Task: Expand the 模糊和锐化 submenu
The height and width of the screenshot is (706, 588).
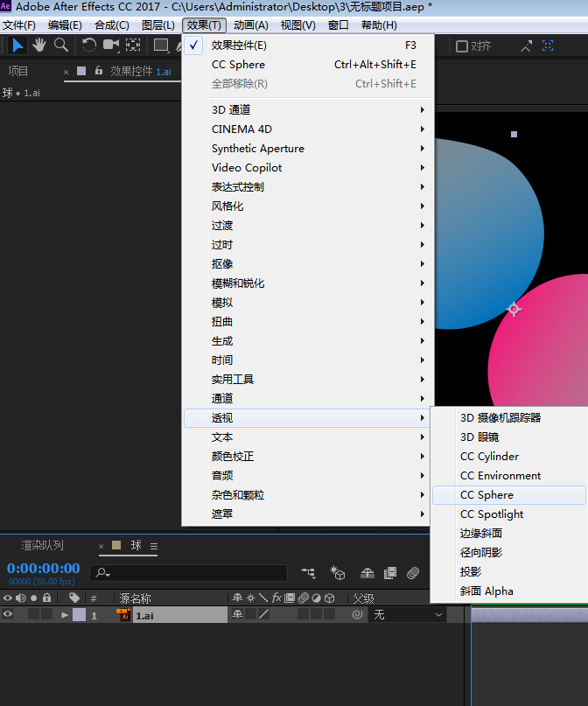Action: (x=307, y=283)
